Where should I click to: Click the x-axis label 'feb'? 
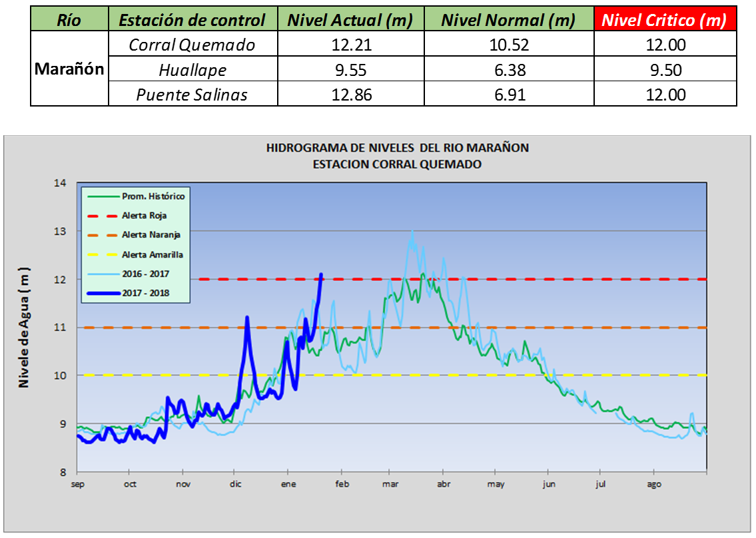point(342,484)
